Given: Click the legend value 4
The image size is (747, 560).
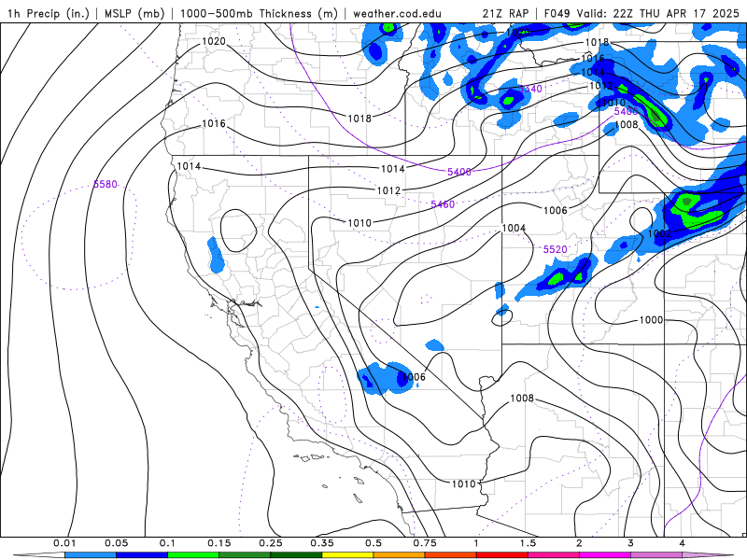Looking at the screenshot, I should (x=683, y=543).
